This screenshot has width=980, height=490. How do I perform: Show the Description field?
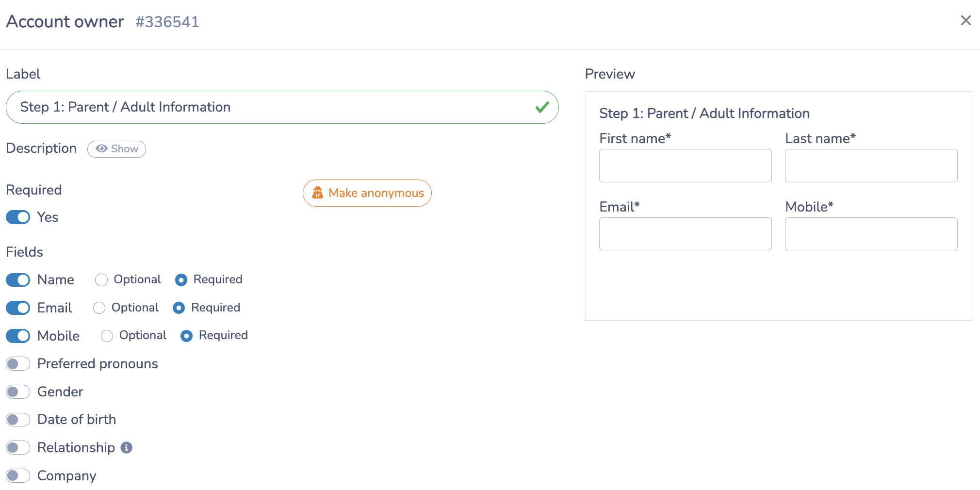click(116, 149)
